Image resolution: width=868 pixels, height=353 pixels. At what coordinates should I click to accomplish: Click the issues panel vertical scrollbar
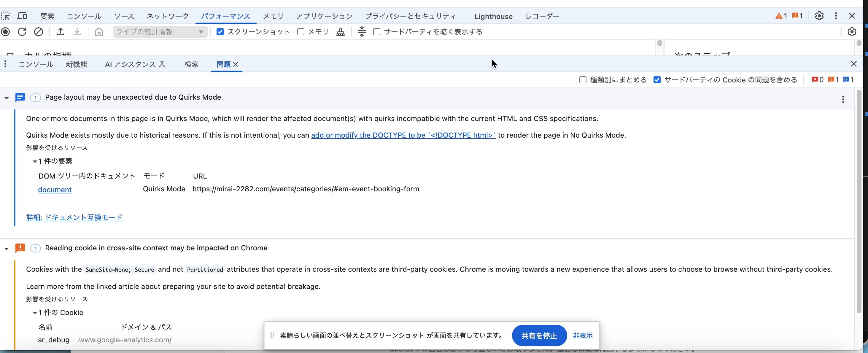click(x=859, y=202)
